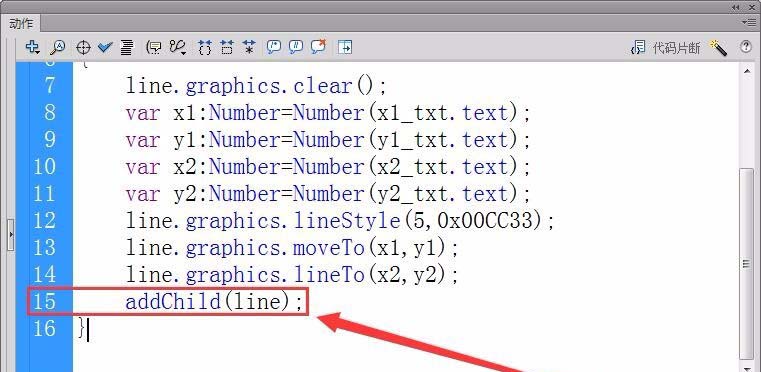Click the auto format lines icon
Viewport: 761px width, 372px height.
pyautogui.click(x=127, y=47)
